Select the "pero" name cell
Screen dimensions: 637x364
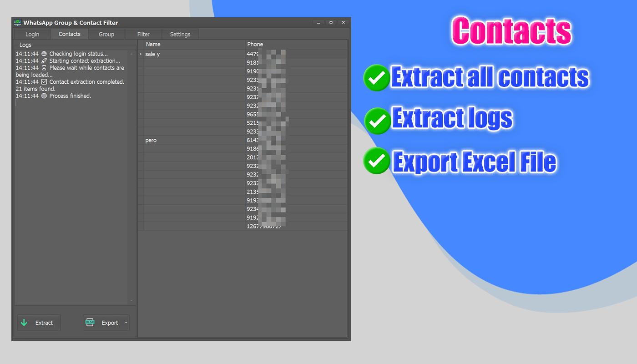click(194, 140)
